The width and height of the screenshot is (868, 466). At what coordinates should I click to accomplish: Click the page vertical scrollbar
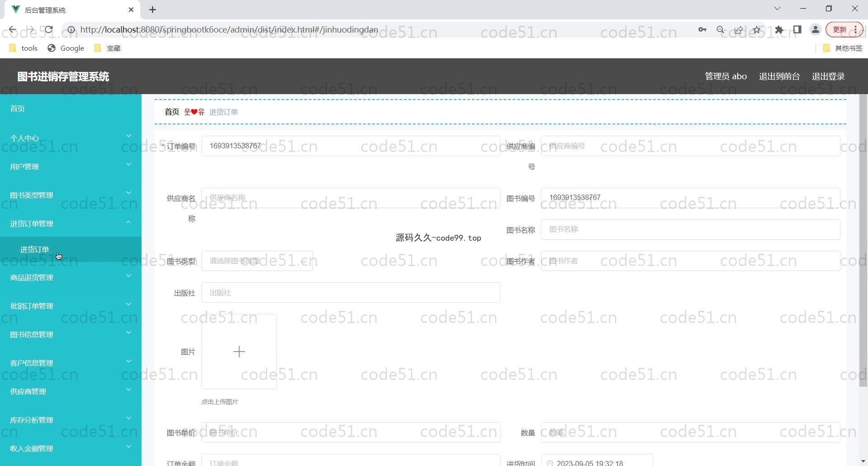click(863, 241)
